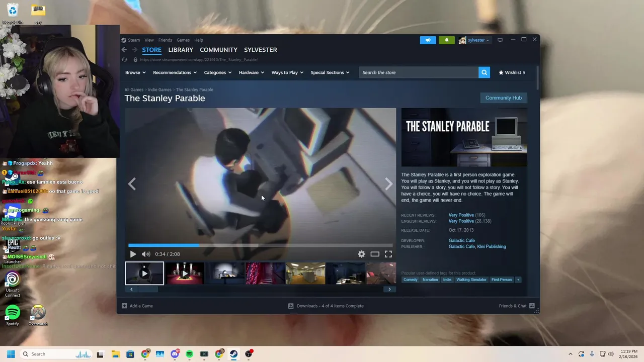
Task: Click Very Positive recent reviews link
Action: [461, 215]
